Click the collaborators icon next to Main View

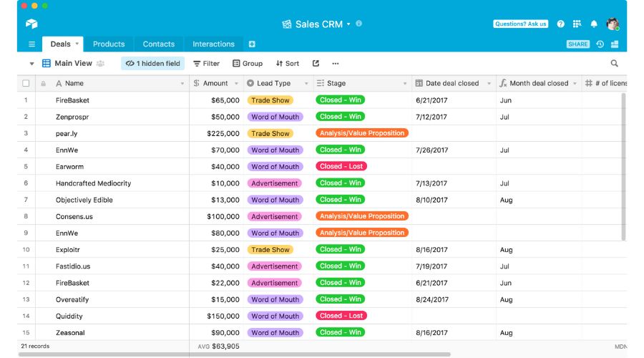click(x=100, y=63)
